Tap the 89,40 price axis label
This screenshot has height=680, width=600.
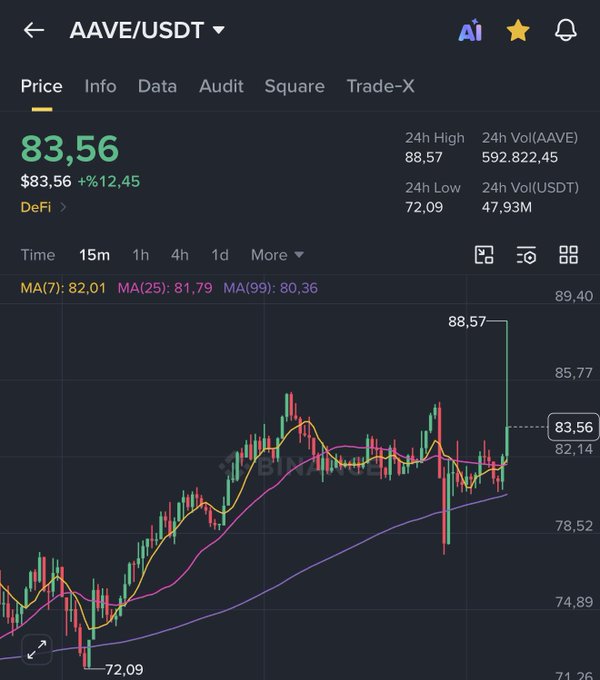click(574, 296)
